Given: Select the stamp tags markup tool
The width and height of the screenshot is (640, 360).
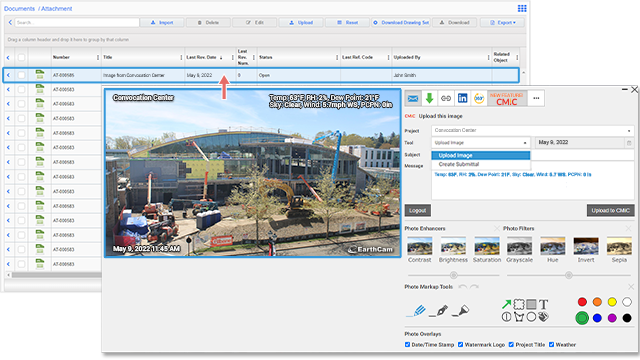Looking at the screenshot, I should click(x=543, y=317).
